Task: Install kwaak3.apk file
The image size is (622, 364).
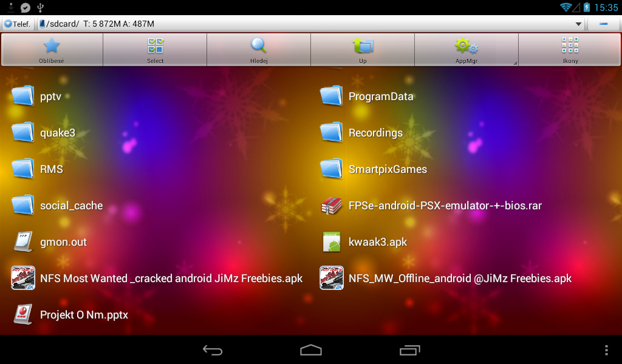Action: tap(377, 242)
